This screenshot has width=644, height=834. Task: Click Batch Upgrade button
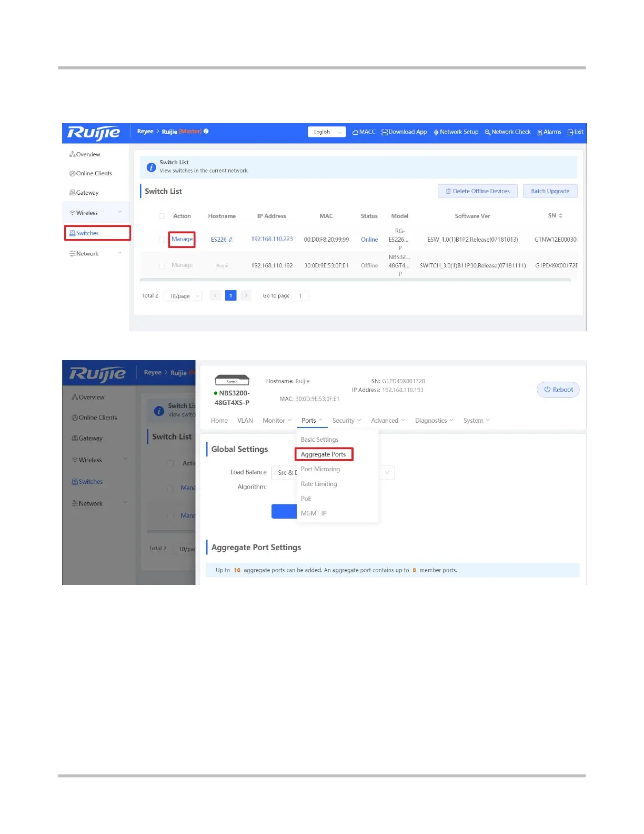[x=550, y=191]
